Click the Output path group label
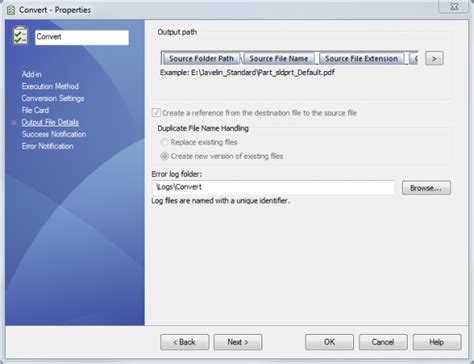This screenshot has height=364, width=474. point(177,32)
